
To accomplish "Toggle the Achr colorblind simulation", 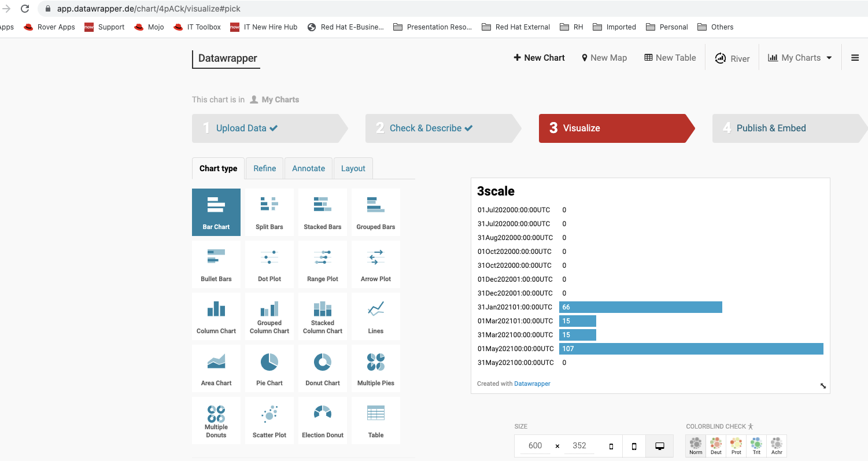I will (x=777, y=446).
